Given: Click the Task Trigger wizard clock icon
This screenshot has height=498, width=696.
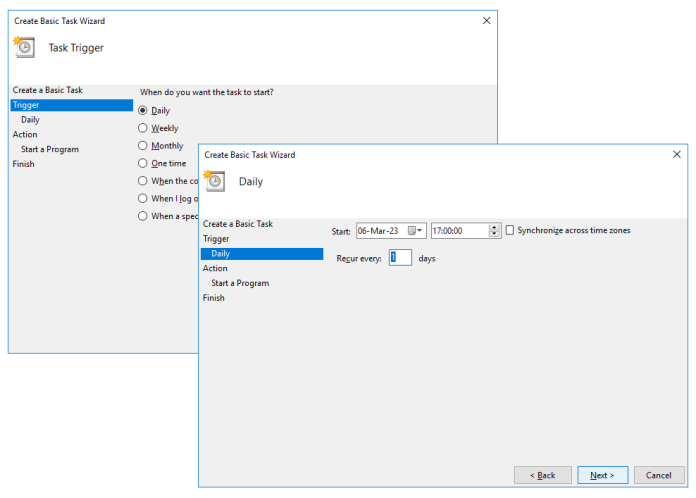Looking at the screenshot, I should click(x=25, y=46).
